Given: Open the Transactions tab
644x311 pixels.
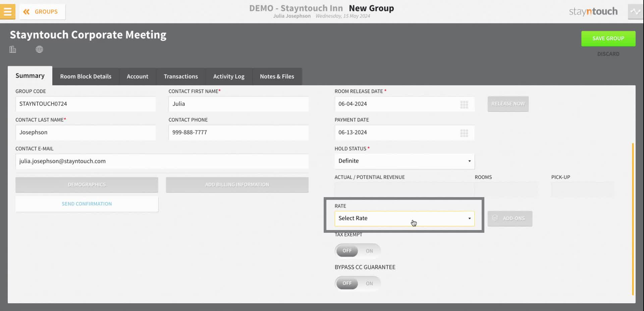Looking at the screenshot, I should [x=181, y=77].
